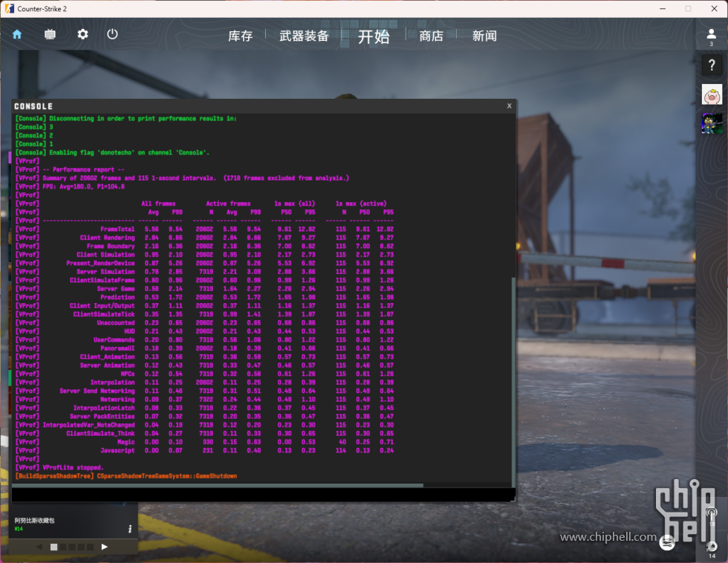Click the power quit icon
This screenshot has width=728, height=563.
[112, 34]
